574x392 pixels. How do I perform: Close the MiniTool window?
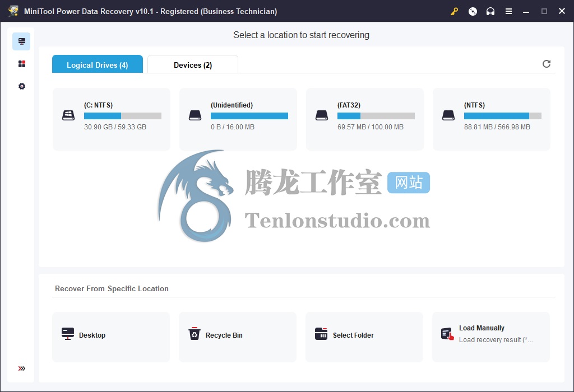(562, 11)
